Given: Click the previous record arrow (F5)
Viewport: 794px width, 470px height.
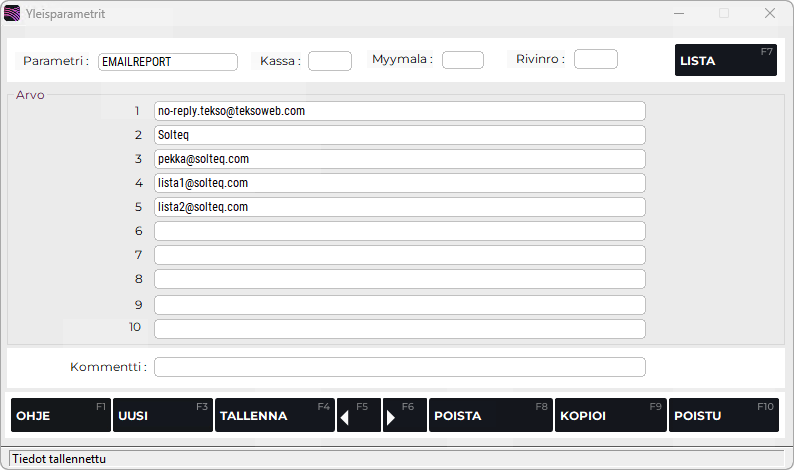Looking at the screenshot, I should [x=359, y=415].
